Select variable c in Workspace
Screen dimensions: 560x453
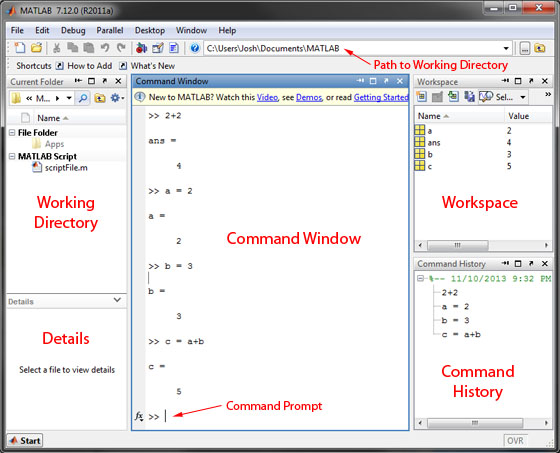point(430,166)
